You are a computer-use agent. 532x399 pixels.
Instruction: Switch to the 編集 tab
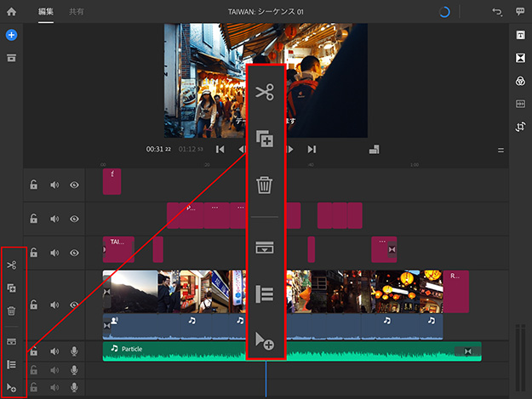[x=46, y=12]
